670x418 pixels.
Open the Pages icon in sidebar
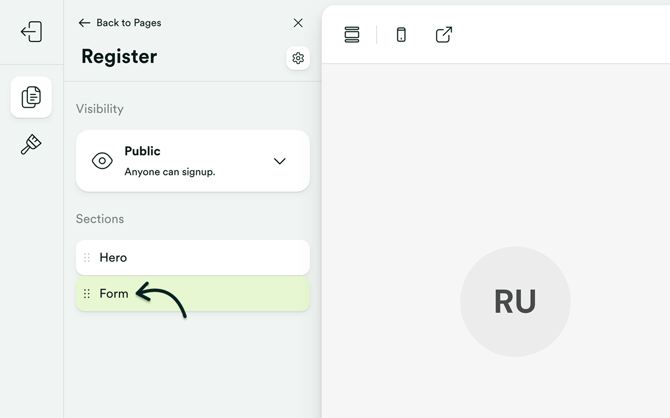point(31,97)
